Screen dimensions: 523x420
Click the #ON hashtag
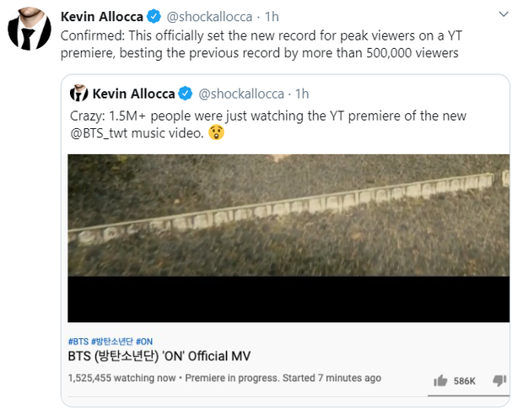[x=143, y=341]
